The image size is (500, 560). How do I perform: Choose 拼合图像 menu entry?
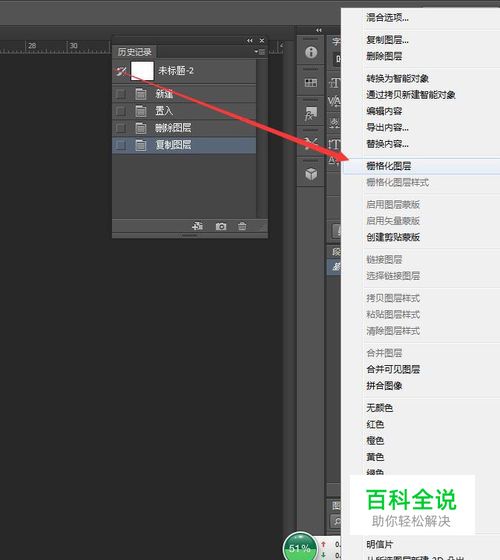point(384,386)
